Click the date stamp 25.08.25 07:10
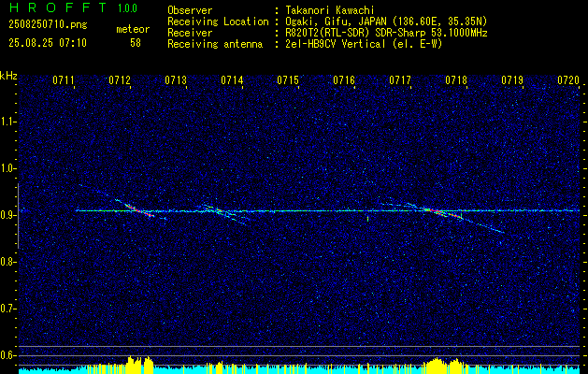This screenshot has width=588, height=374. pos(48,43)
